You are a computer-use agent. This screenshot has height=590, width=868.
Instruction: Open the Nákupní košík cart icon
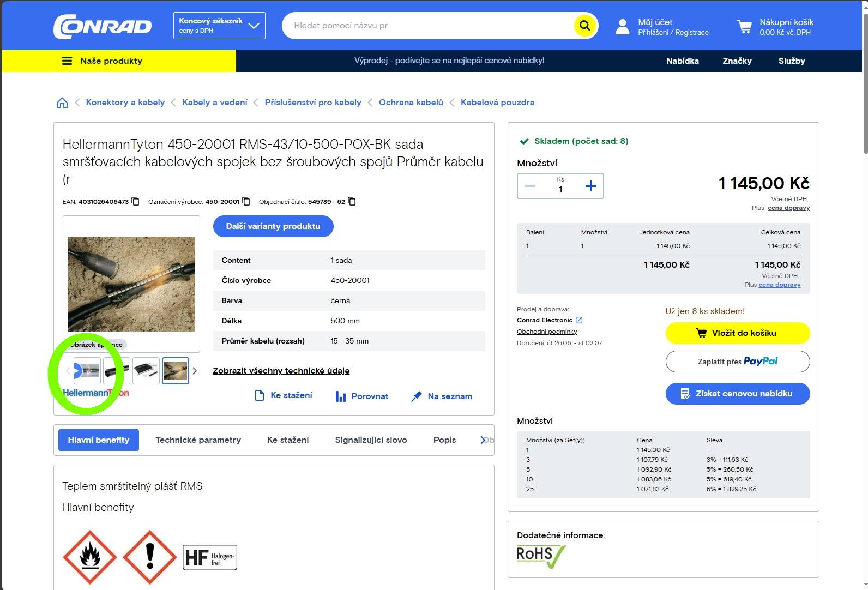[744, 26]
